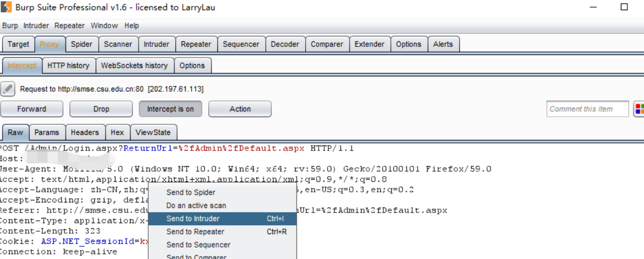
Task: Click the ASP.NET_SessionId cookie name
Action: coord(88,241)
